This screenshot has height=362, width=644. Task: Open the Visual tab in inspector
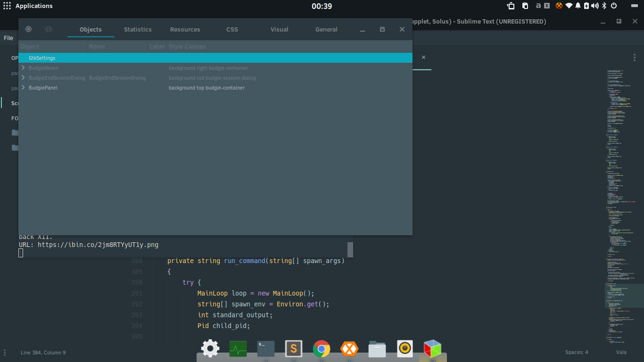click(x=279, y=29)
